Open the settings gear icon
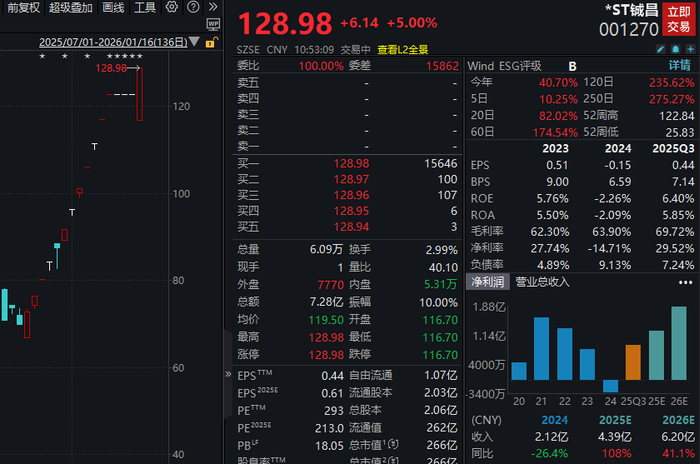 click(171, 7)
